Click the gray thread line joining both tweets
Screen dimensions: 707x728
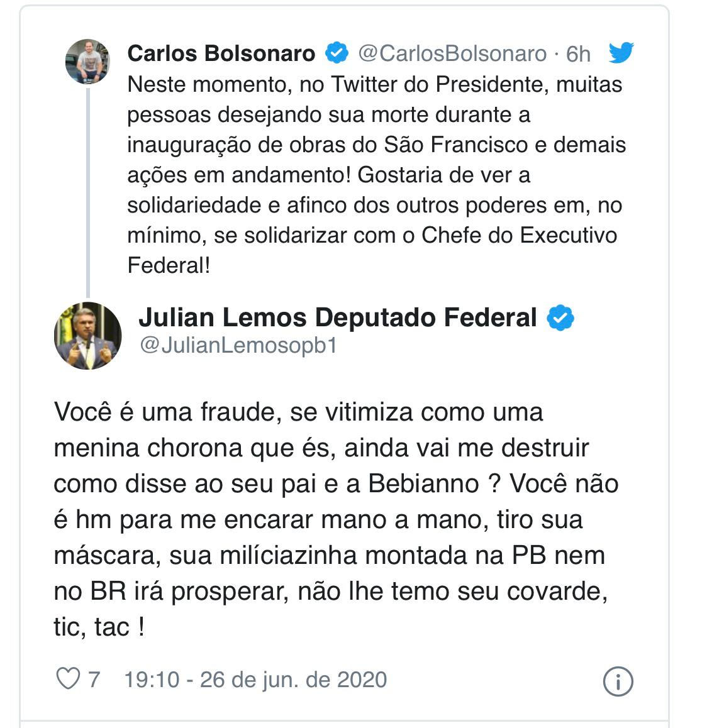(x=88, y=192)
